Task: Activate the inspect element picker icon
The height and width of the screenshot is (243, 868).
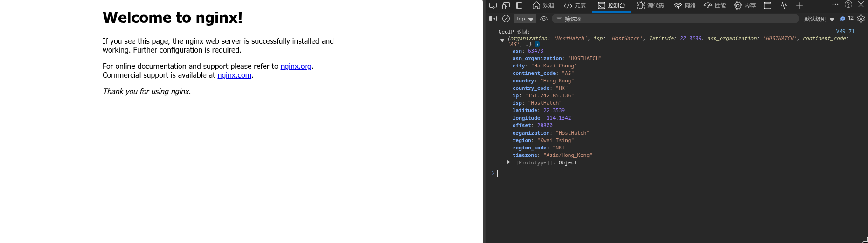Action: (493, 6)
